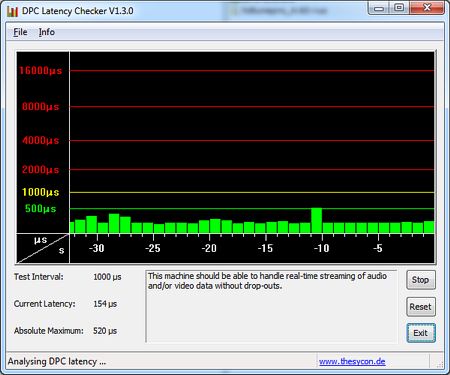450x375 pixels.
Task: Click the Test Interval value 1000 µs
Action: coord(107,277)
